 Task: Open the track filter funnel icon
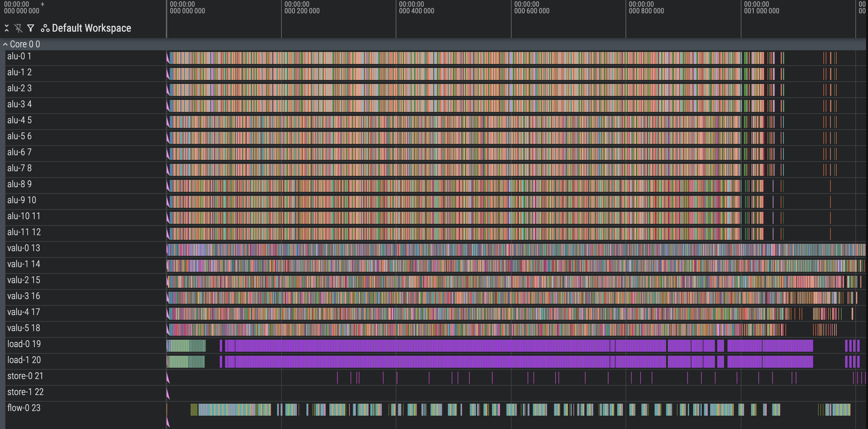tap(31, 28)
